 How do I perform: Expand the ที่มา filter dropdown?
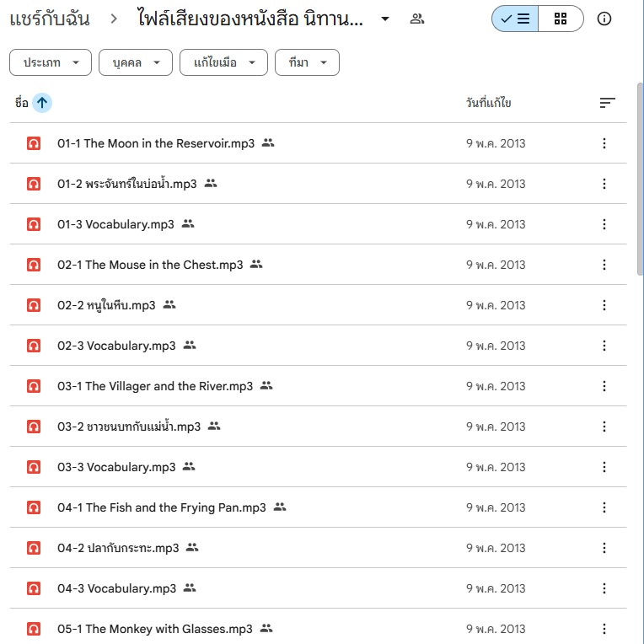(307, 62)
